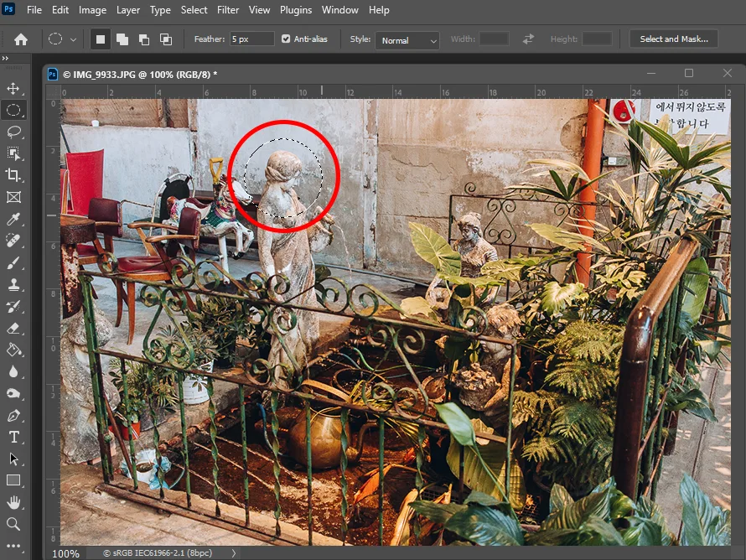
Task: Click the sRGB IEC61966-2.1 status text
Action: coord(158,552)
